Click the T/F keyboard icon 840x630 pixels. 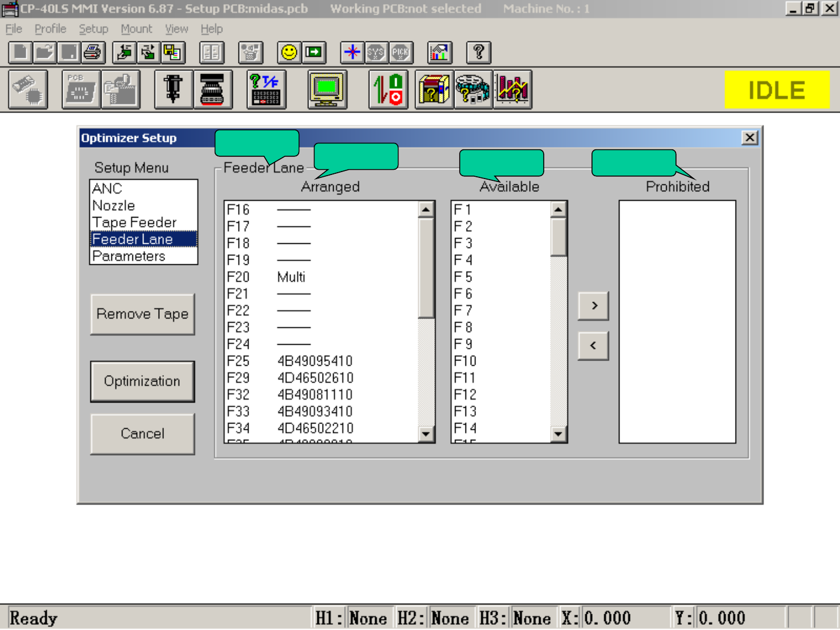(x=266, y=89)
